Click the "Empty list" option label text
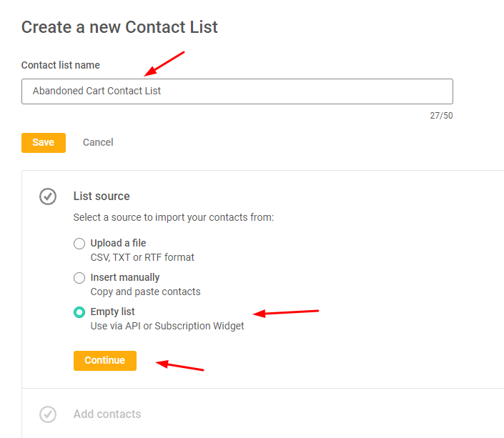 click(x=112, y=312)
